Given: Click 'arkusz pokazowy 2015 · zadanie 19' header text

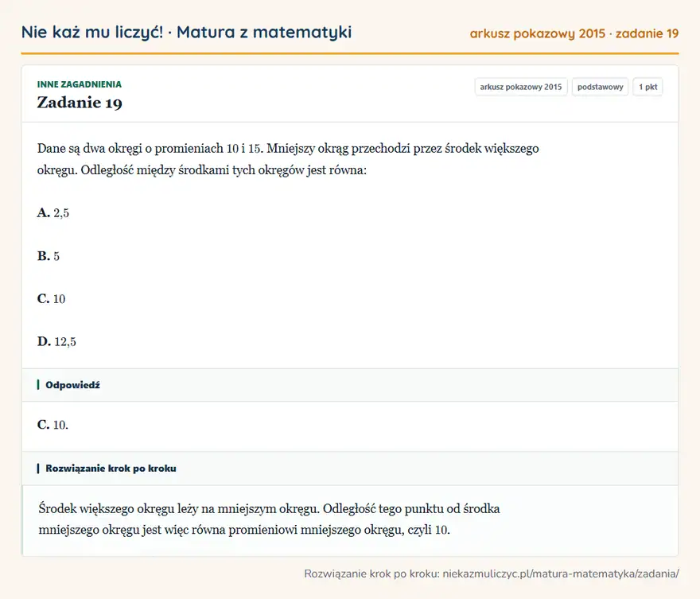Looking at the screenshot, I should (574, 33).
